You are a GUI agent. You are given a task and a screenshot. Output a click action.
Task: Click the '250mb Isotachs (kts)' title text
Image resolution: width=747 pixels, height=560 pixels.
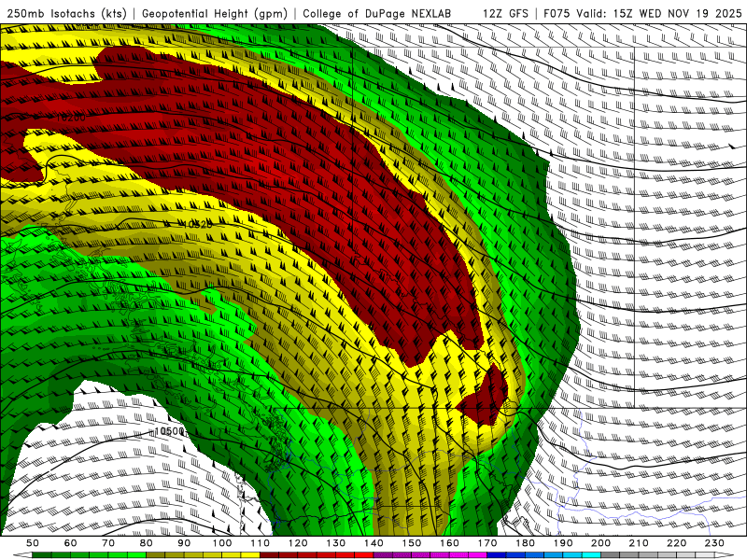tap(66, 13)
